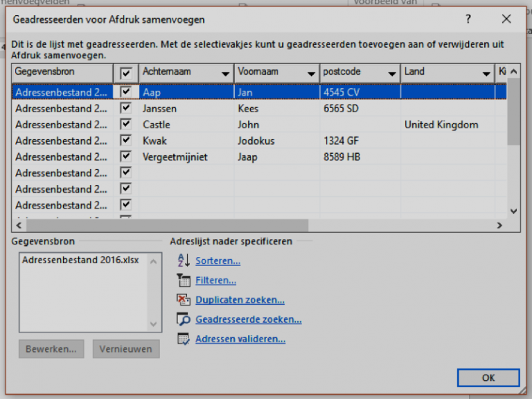
Task: Toggle the select-all checkbox in header
Action: pos(126,73)
